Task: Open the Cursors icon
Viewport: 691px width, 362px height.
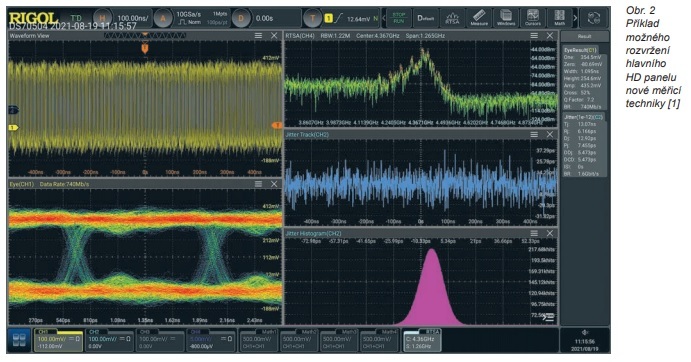Action: point(533,18)
